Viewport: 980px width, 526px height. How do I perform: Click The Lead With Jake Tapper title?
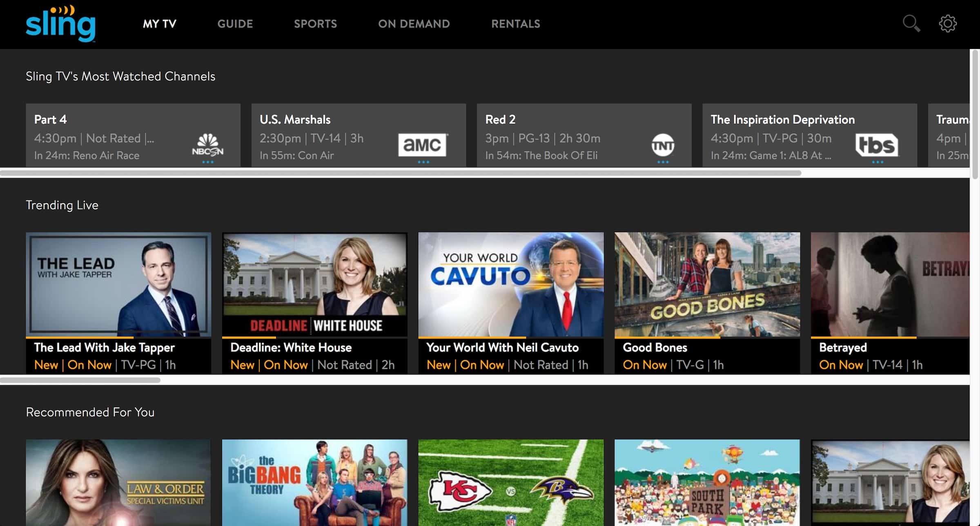tap(105, 348)
